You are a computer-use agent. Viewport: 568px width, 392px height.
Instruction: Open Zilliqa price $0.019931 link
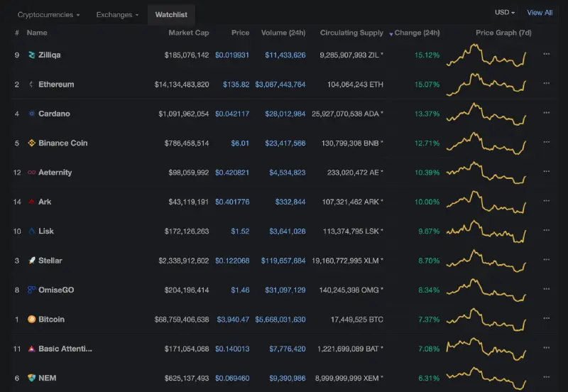[x=232, y=55]
